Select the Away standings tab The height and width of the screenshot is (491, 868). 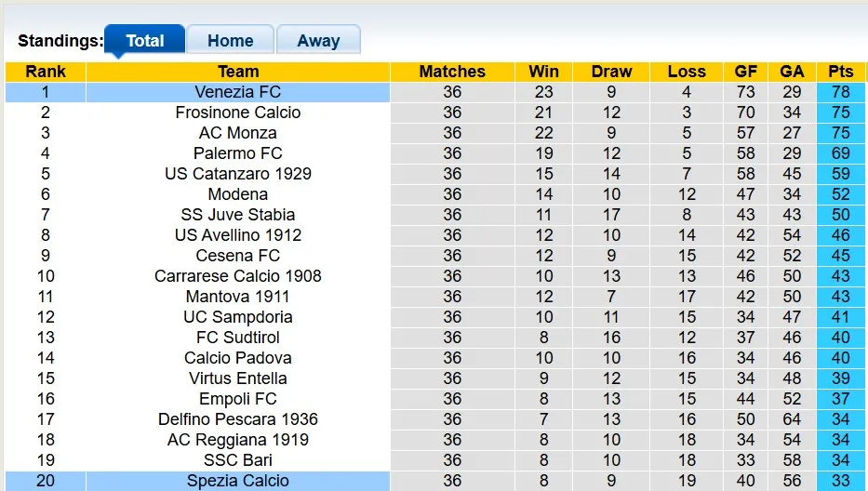point(318,41)
